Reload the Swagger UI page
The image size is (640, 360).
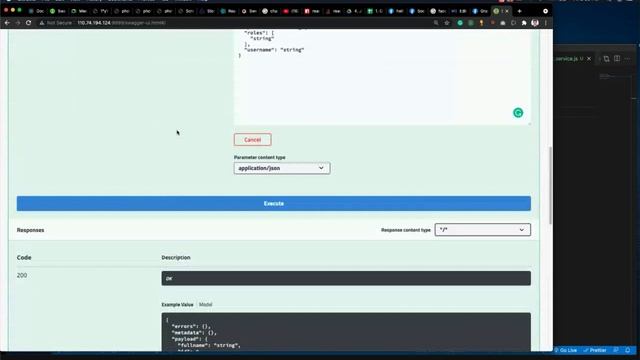[29, 23]
